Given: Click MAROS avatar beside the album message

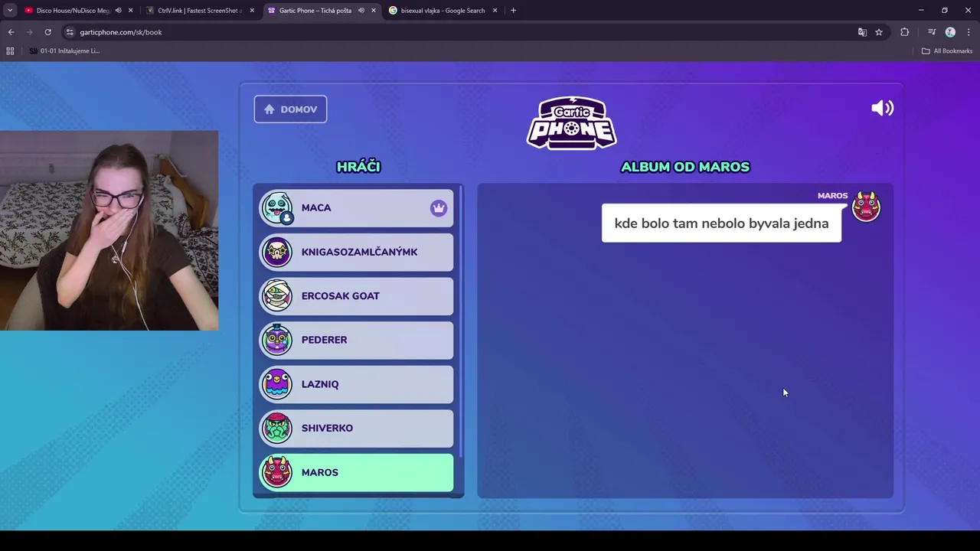Looking at the screenshot, I should (x=867, y=207).
